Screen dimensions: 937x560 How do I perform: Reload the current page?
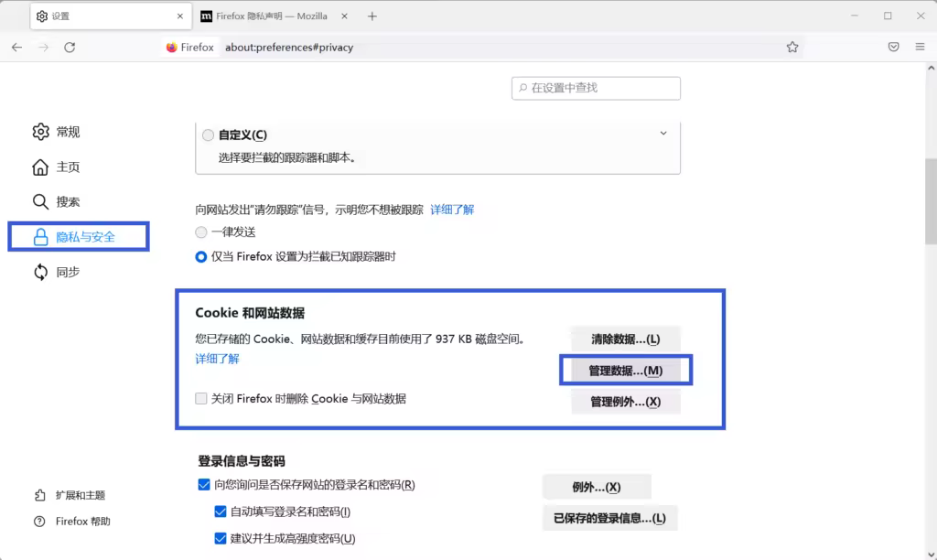point(70,48)
